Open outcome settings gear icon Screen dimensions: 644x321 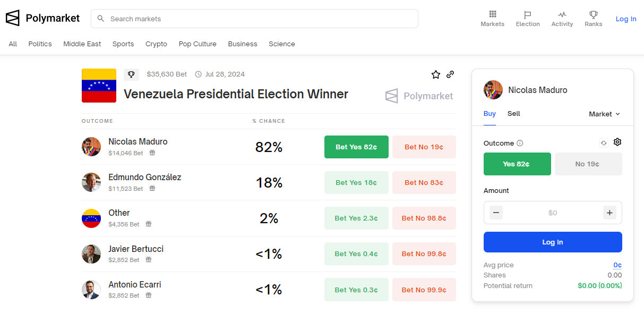coord(617,142)
